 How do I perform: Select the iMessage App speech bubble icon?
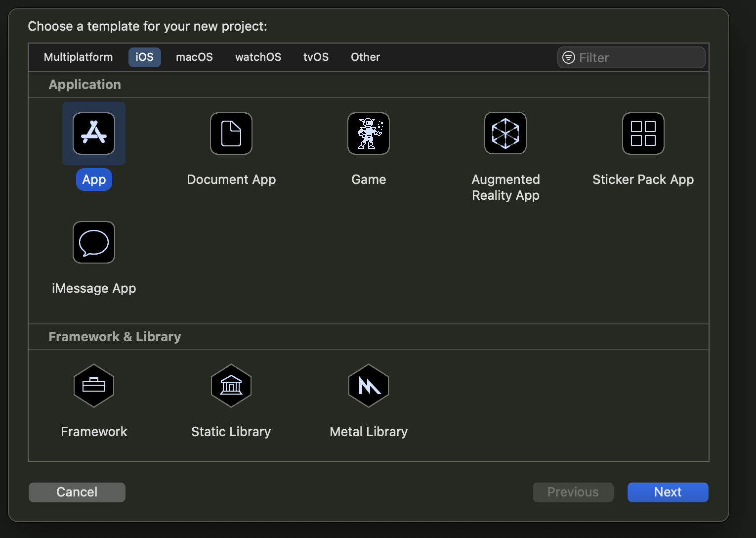[94, 242]
